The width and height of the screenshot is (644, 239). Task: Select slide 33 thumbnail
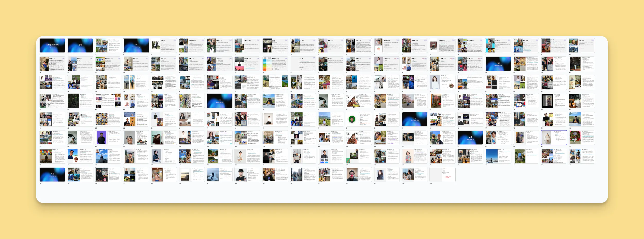click(387, 64)
